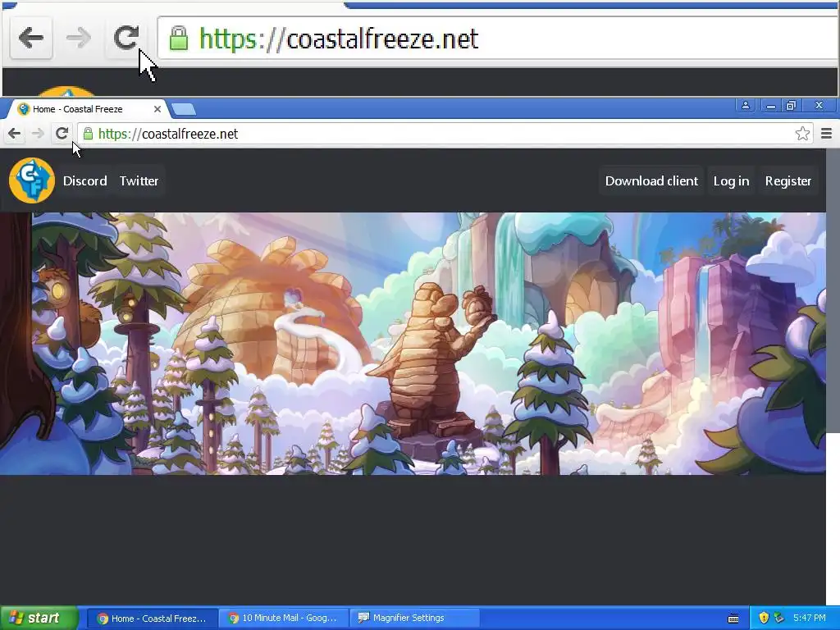Click the magnified back arrow in magnifier view
Viewport: 840px width, 630px height.
tap(31, 38)
